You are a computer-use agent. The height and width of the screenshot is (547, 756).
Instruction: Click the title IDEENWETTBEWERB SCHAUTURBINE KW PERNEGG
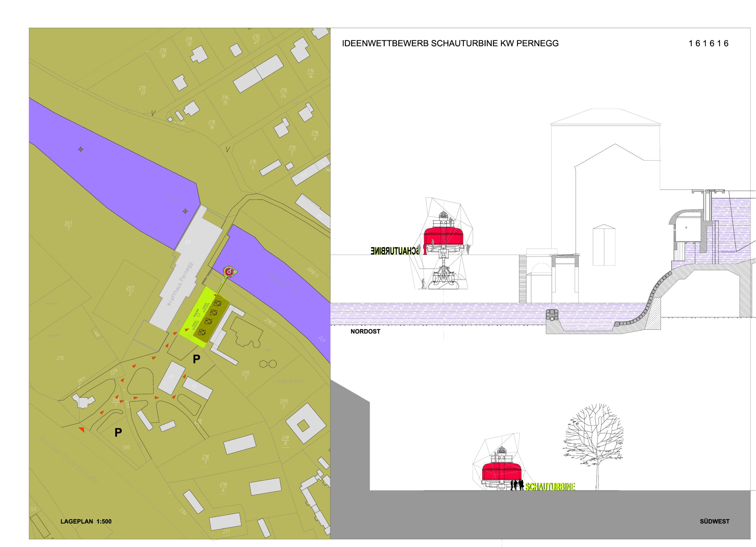pos(450,43)
